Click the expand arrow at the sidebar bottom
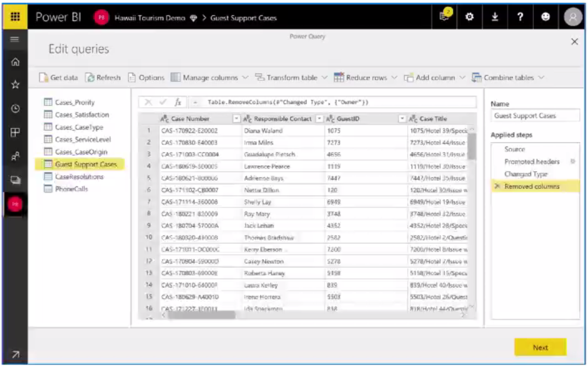The width and height of the screenshot is (588, 367). click(16, 354)
